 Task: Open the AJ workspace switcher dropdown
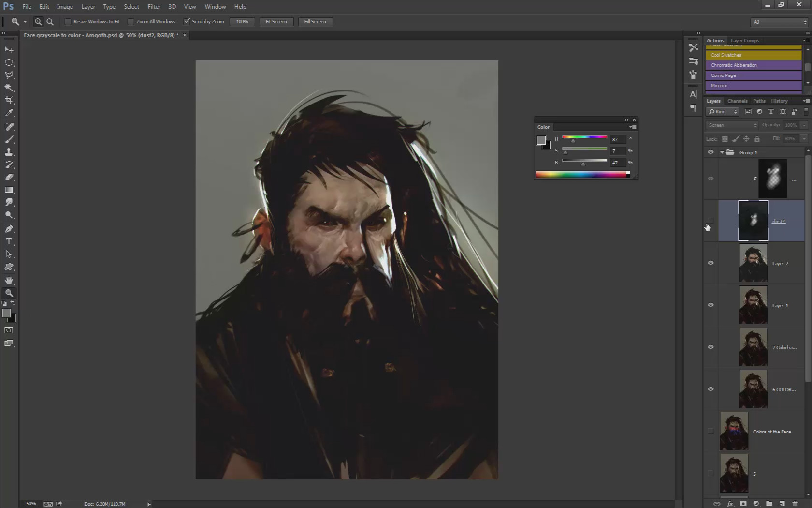point(779,22)
